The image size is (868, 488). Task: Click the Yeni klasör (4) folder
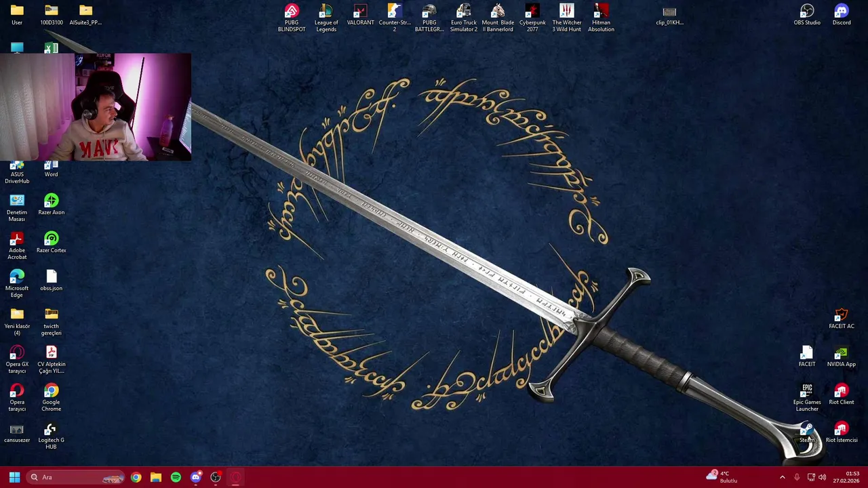click(x=17, y=321)
